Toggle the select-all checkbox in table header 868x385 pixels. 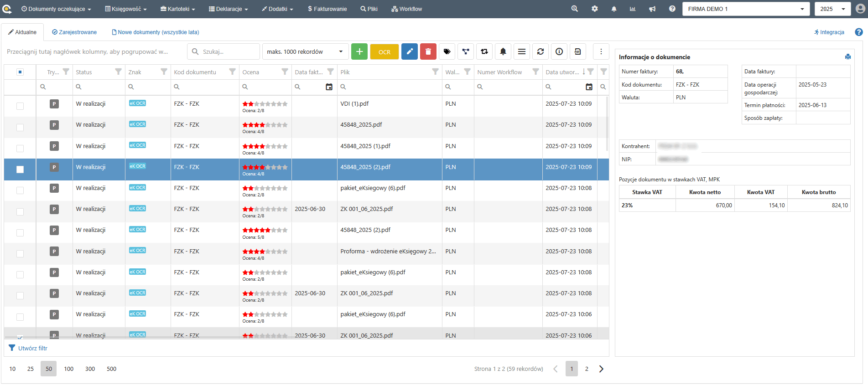[x=20, y=72]
